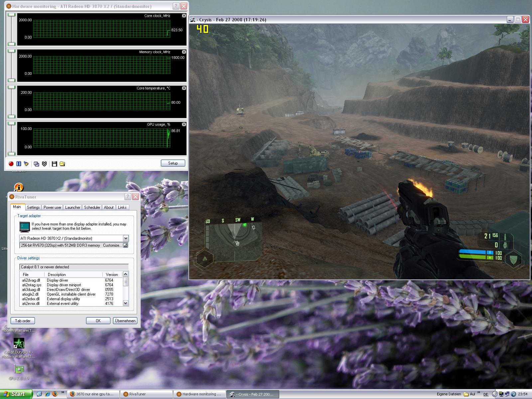532x399 pixels.
Task: Open the Links tab in RivaTuner
Action: point(122,207)
